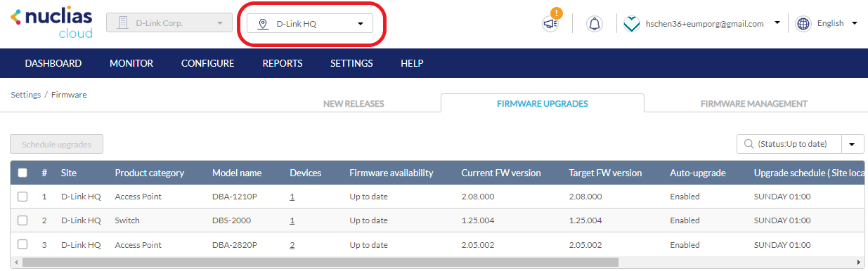Screen dimensions: 868x271
Task: Click the Settings breadcrumb link
Action: (x=25, y=94)
